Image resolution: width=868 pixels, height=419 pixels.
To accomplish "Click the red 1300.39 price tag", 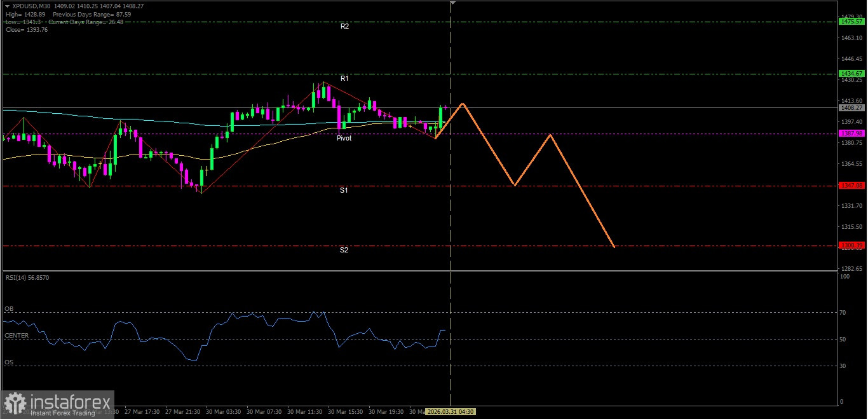I will [x=851, y=245].
